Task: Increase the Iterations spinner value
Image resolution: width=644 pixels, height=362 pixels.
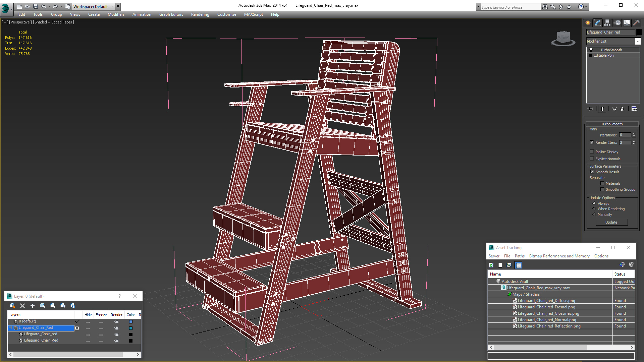Action: 634,134
